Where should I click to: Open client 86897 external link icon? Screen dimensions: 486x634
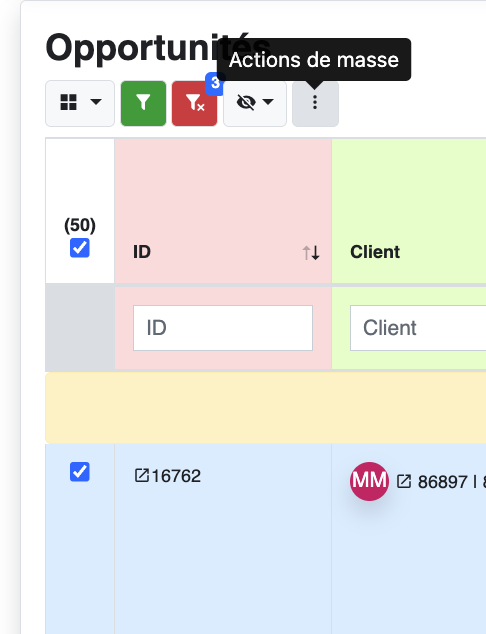click(x=404, y=482)
